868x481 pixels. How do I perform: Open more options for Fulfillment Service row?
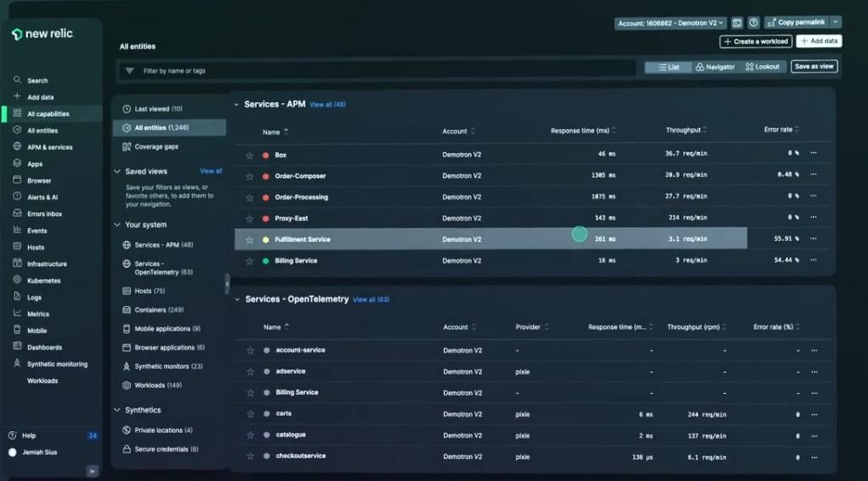813,238
